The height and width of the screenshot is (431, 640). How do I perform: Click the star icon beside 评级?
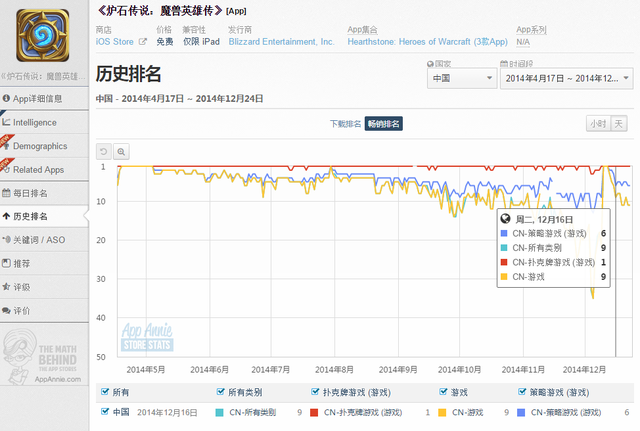coord(6,287)
